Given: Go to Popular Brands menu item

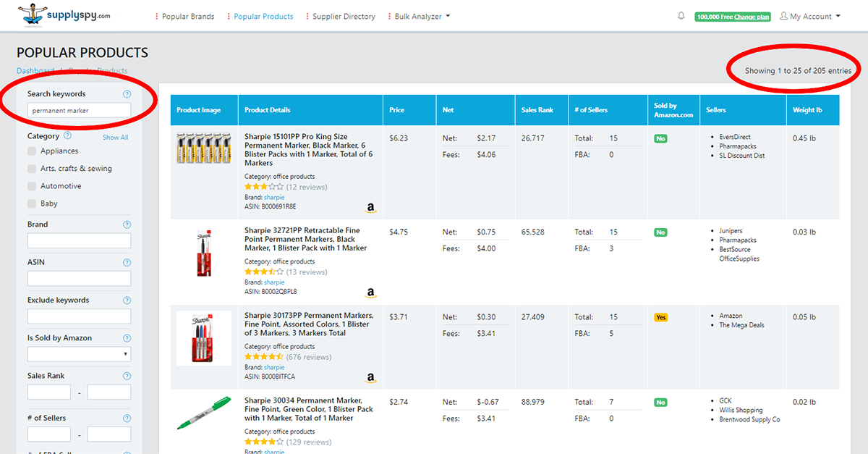Looking at the screenshot, I should click(x=185, y=17).
